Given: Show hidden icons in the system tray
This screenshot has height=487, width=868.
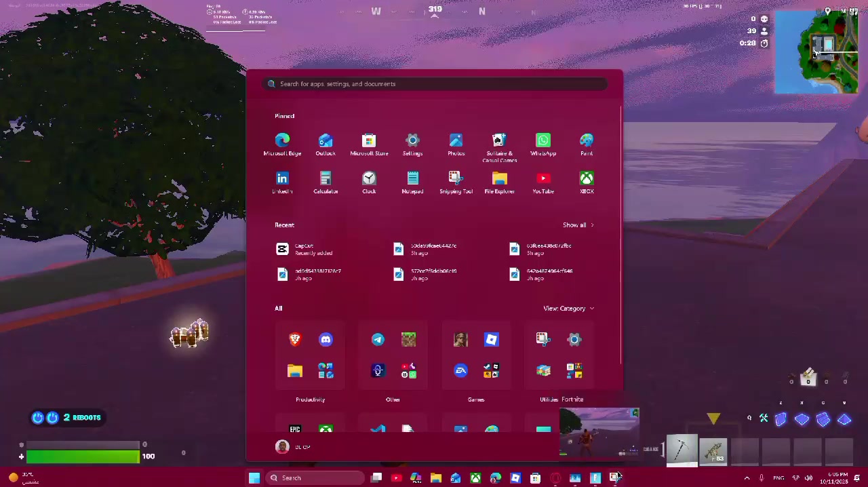Looking at the screenshot, I should (747, 478).
